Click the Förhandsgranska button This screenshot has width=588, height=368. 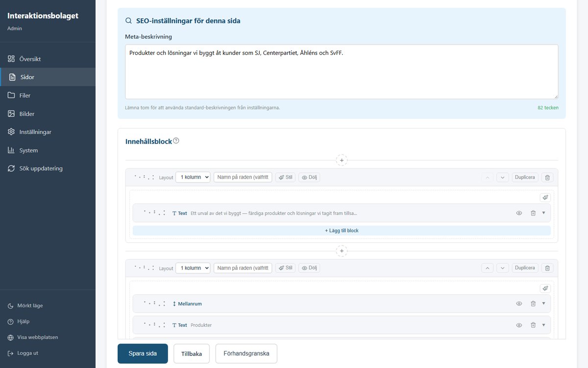click(246, 353)
